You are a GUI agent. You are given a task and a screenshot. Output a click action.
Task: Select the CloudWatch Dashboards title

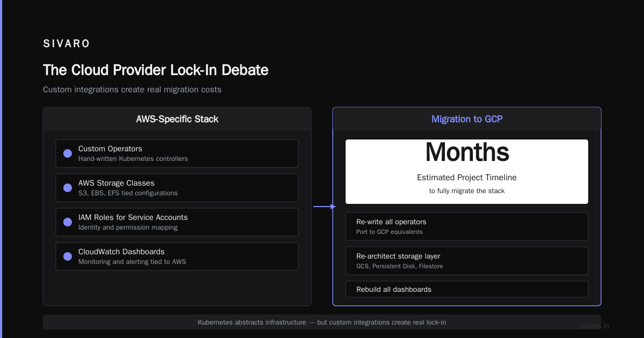121,252
